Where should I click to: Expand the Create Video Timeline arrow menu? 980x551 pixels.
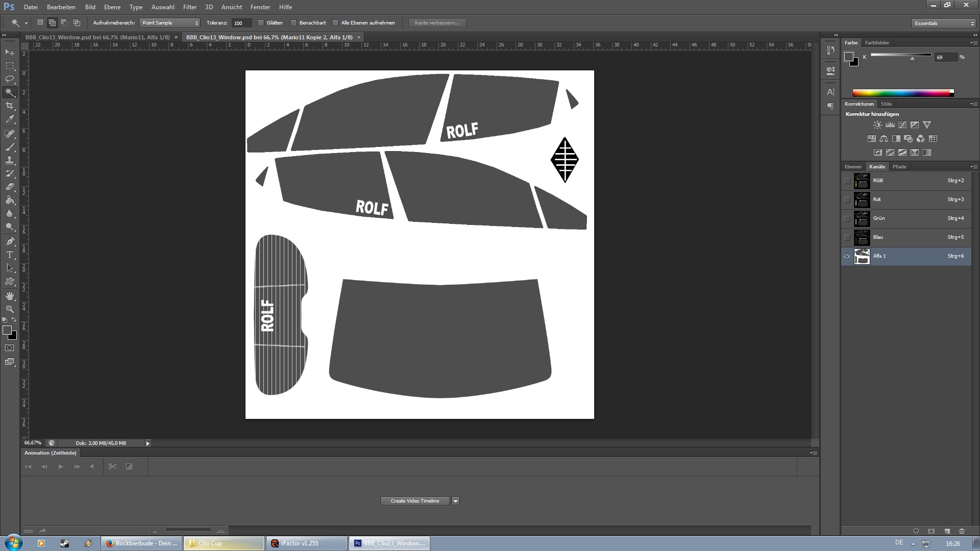pyautogui.click(x=455, y=501)
